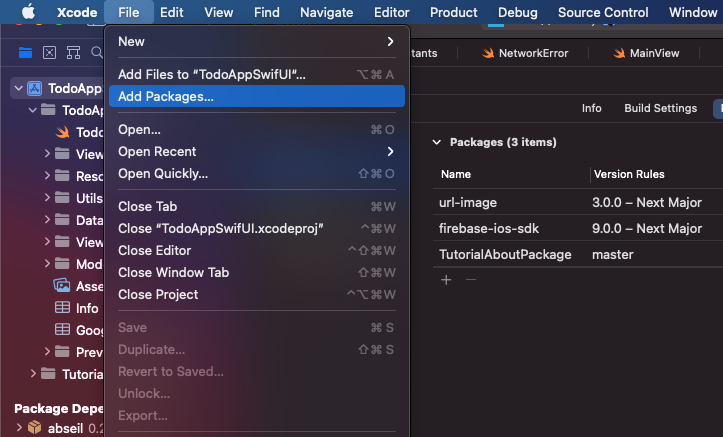
Task: Open the Product menu
Action: coord(454,12)
